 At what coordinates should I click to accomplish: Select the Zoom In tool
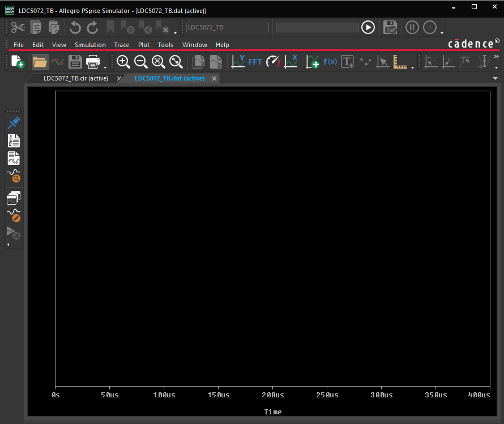[x=123, y=62]
